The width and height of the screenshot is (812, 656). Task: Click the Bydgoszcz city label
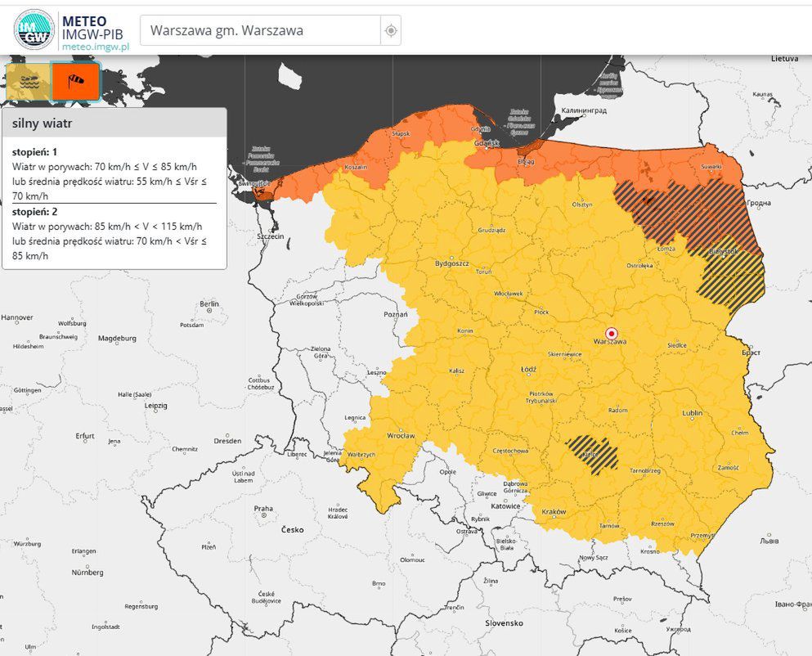tap(451, 263)
